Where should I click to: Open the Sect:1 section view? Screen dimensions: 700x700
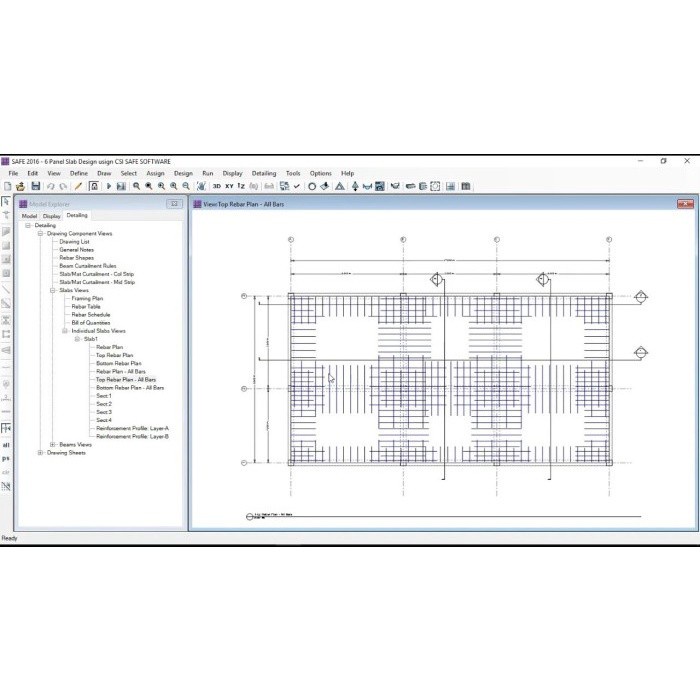[x=104, y=396]
